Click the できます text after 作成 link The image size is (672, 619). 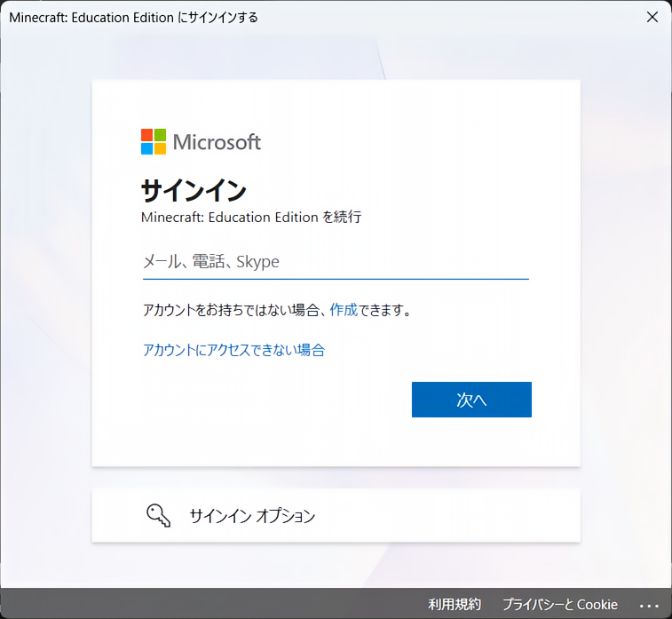(386, 310)
